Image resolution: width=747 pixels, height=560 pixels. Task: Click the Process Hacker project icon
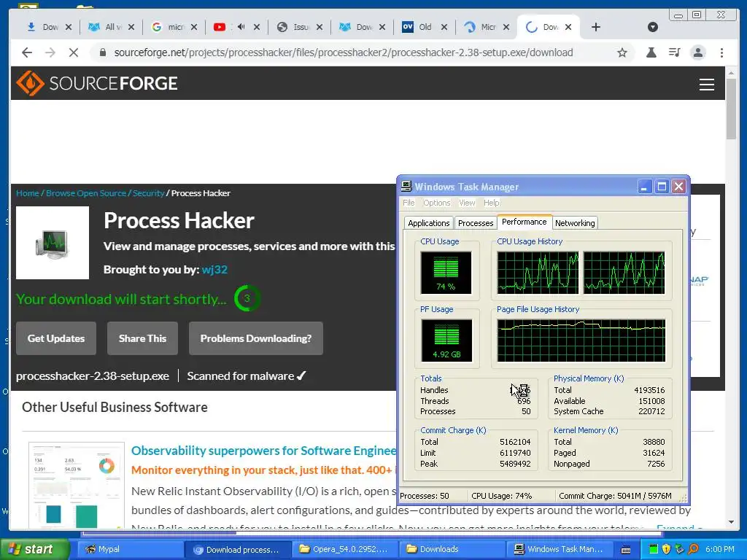tap(53, 243)
